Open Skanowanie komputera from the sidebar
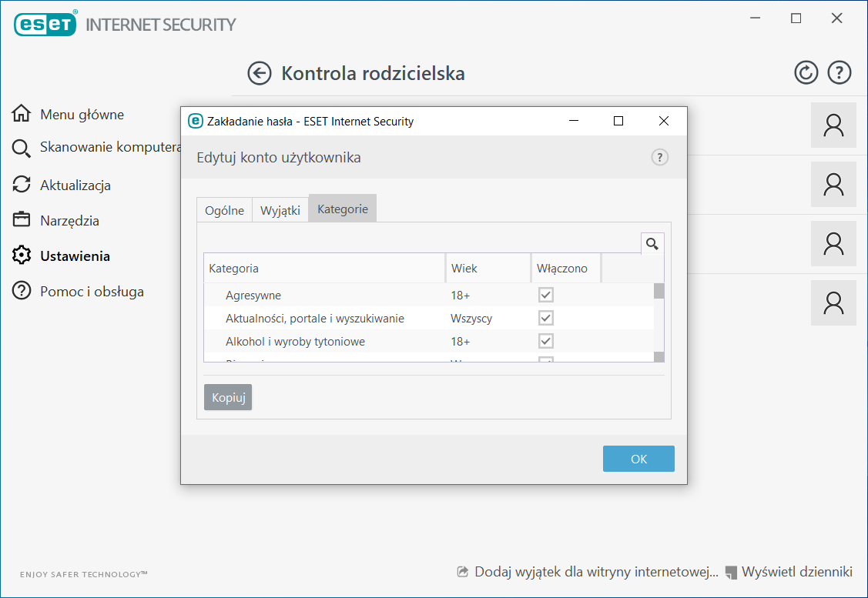 point(109,147)
